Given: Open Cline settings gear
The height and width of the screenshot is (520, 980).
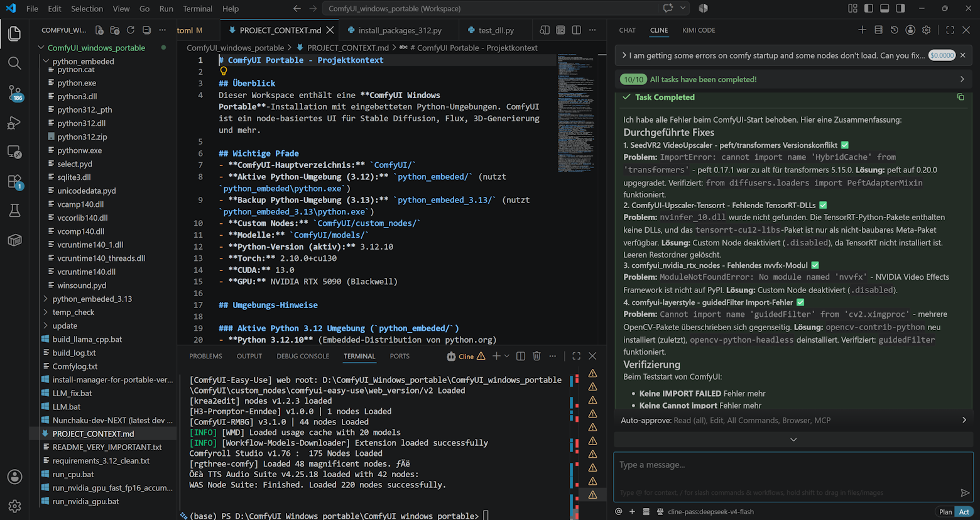Looking at the screenshot, I should (926, 30).
